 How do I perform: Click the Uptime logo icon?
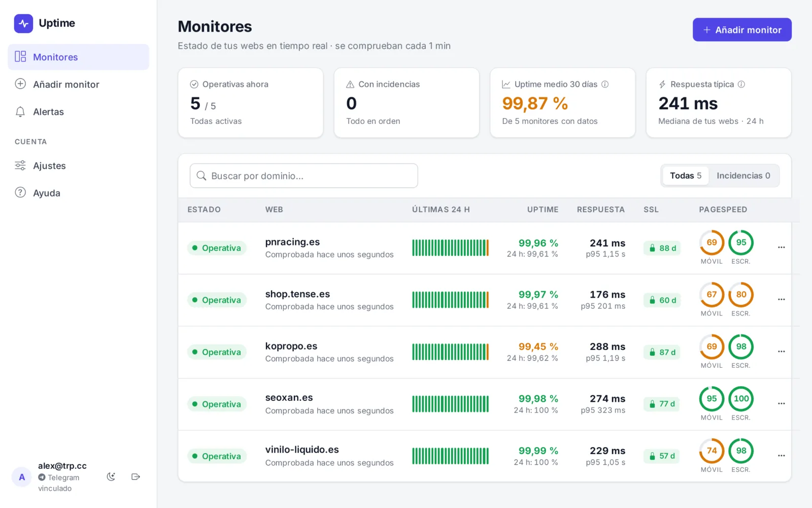click(x=23, y=23)
